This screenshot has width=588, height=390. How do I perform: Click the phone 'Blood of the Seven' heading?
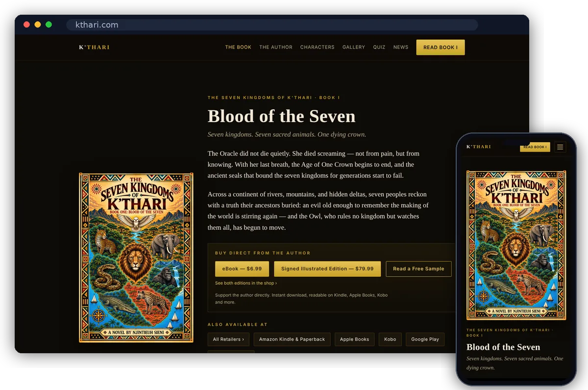(x=503, y=347)
